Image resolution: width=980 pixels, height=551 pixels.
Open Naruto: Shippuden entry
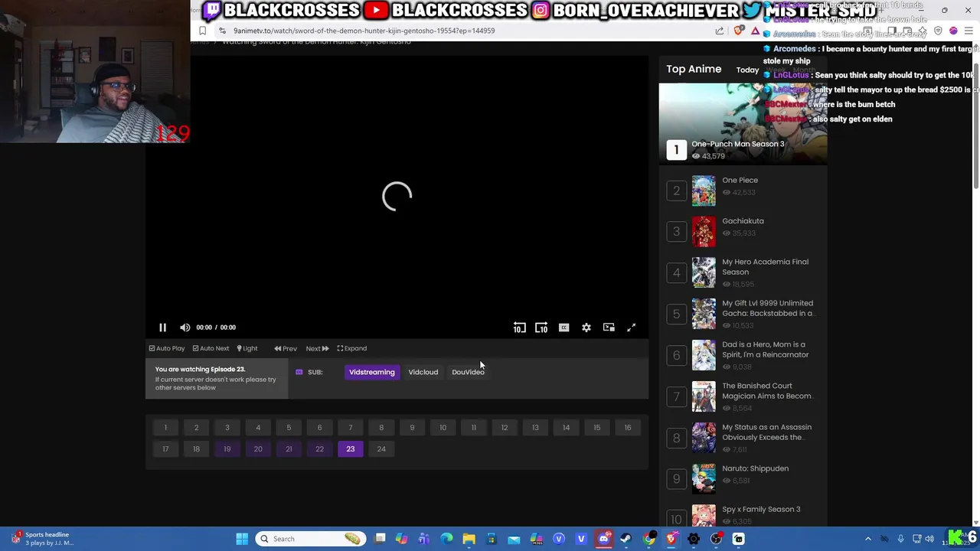click(x=755, y=468)
